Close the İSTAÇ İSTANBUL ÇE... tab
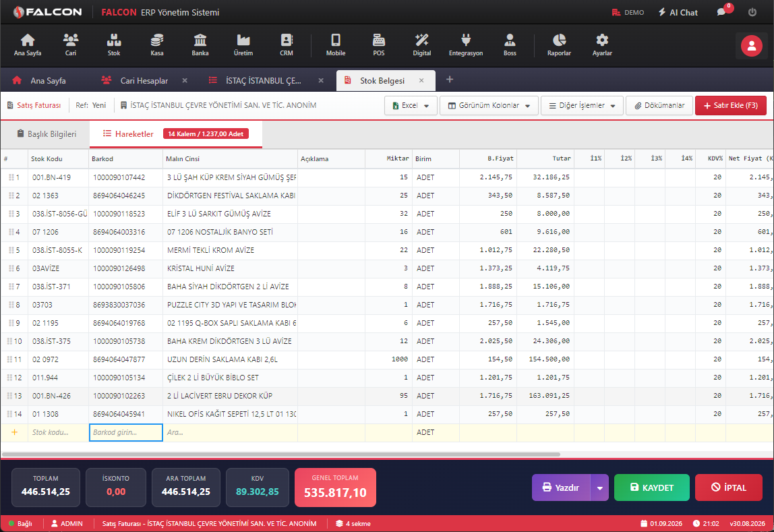 321,80
